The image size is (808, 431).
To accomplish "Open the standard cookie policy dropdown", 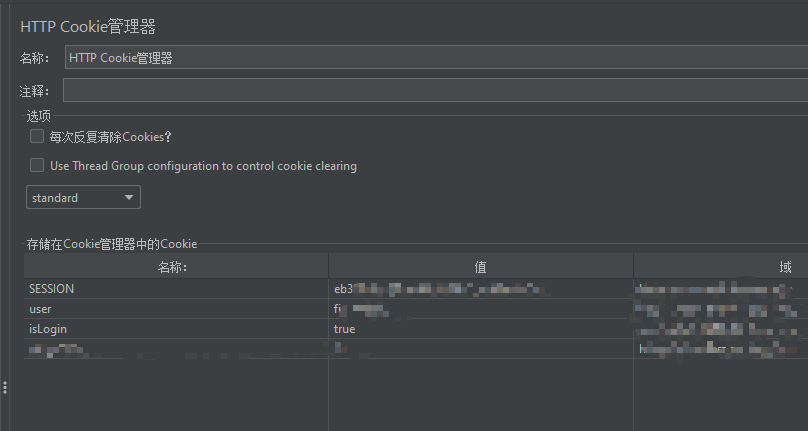I will 83,197.
